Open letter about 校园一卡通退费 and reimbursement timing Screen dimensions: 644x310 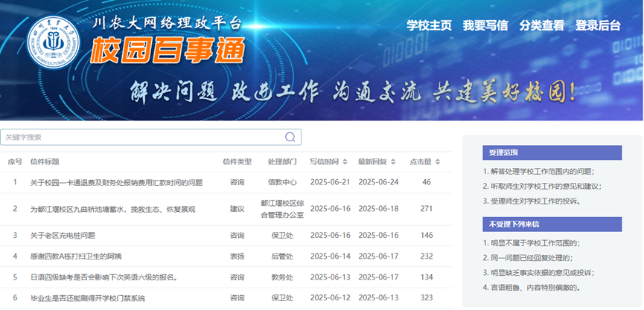coord(116,182)
